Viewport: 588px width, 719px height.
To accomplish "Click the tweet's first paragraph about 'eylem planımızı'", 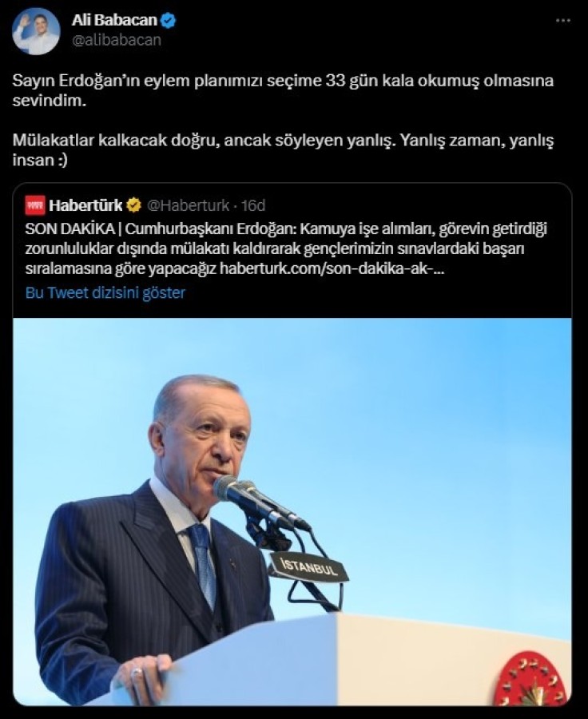I will pos(283,90).
